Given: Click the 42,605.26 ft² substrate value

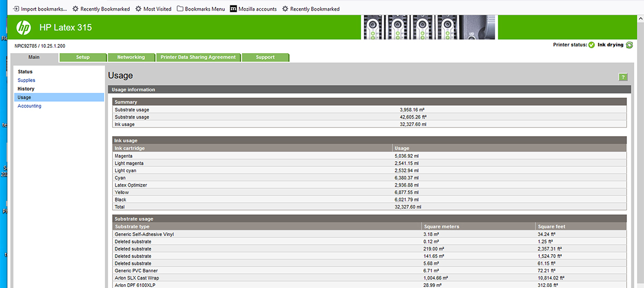Looking at the screenshot, I should tap(413, 117).
